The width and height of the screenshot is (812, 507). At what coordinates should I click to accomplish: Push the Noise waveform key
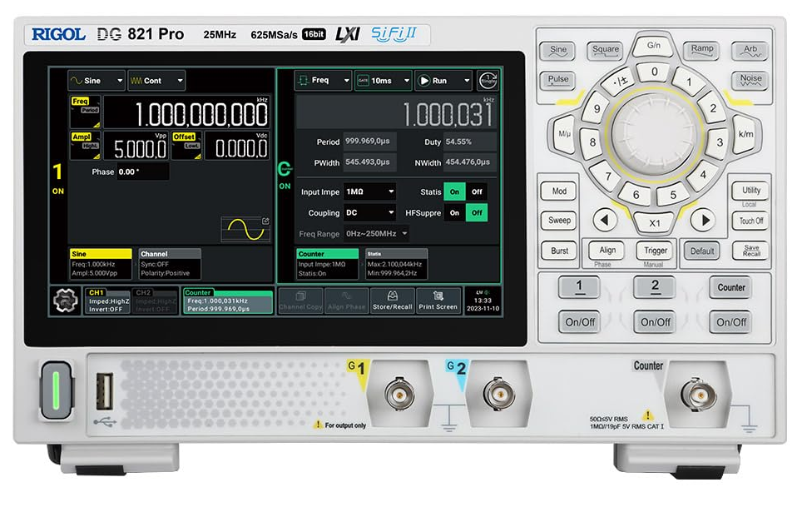(750, 80)
